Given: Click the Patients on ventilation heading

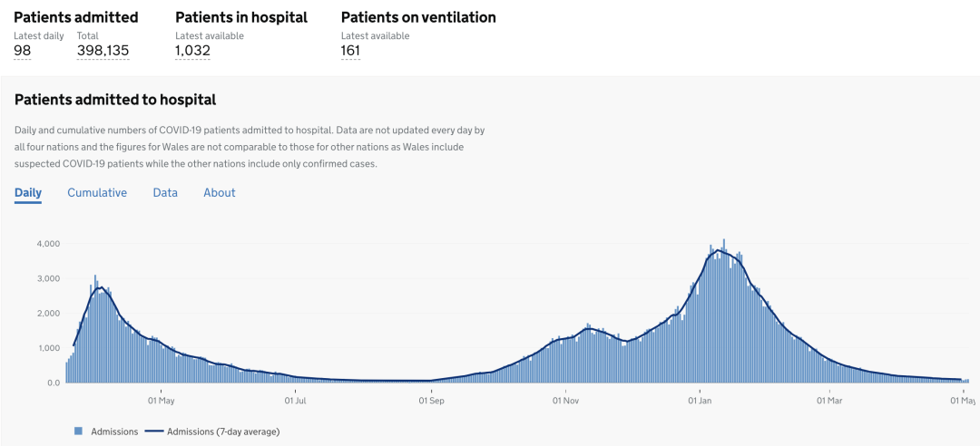Looking at the screenshot, I should coord(418,17).
